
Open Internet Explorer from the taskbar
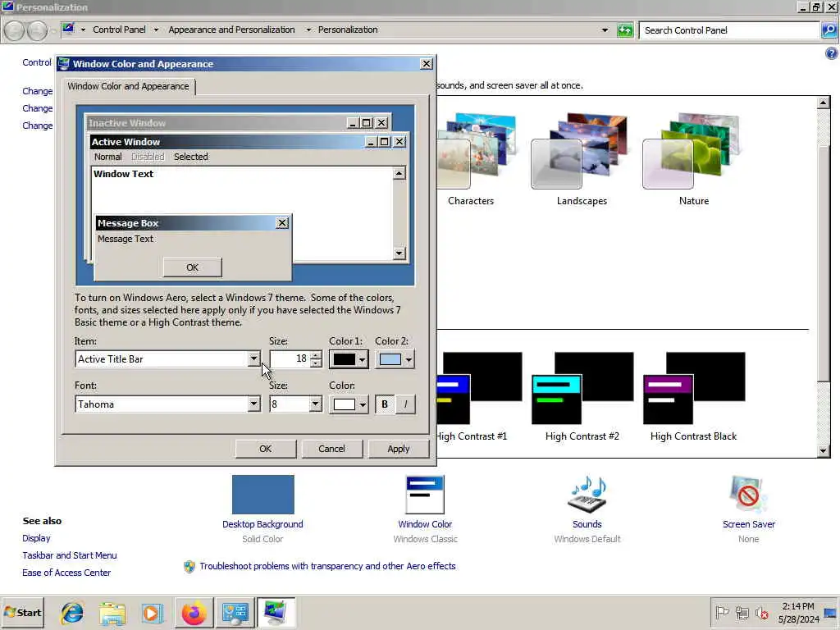point(72,612)
